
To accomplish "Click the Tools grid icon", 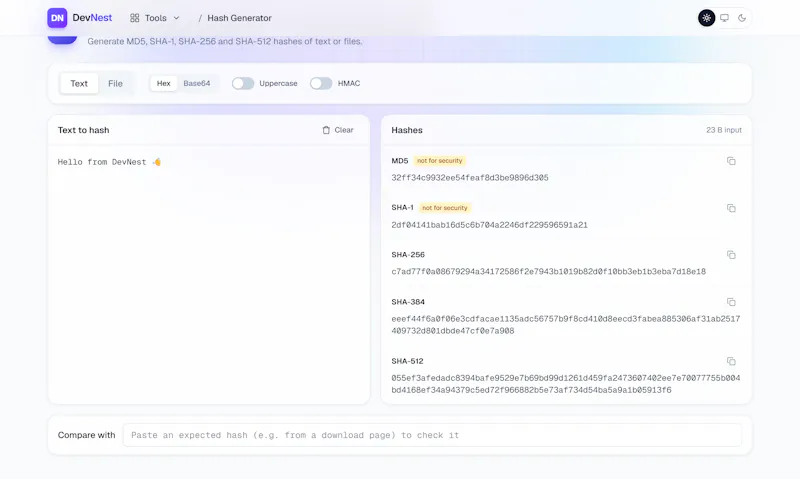I will 135,18.
